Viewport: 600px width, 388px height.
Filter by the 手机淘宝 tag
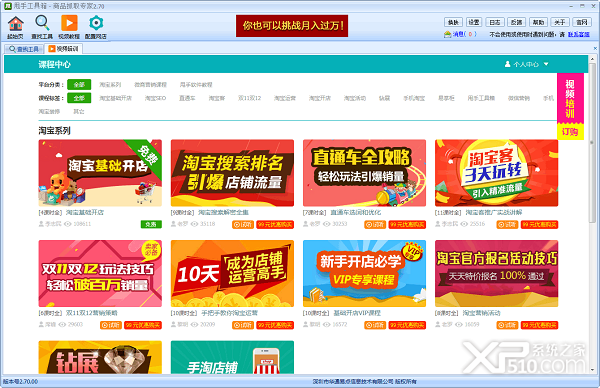[x=414, y=98]
